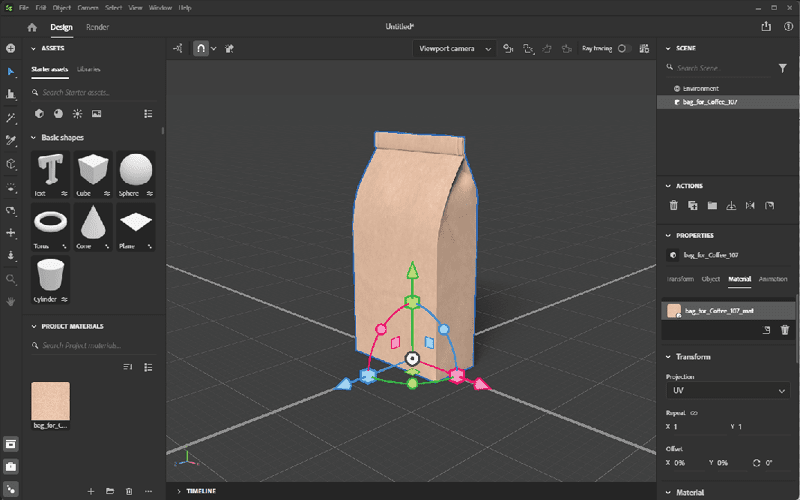Click the Search Project materials field

[92, 346]
